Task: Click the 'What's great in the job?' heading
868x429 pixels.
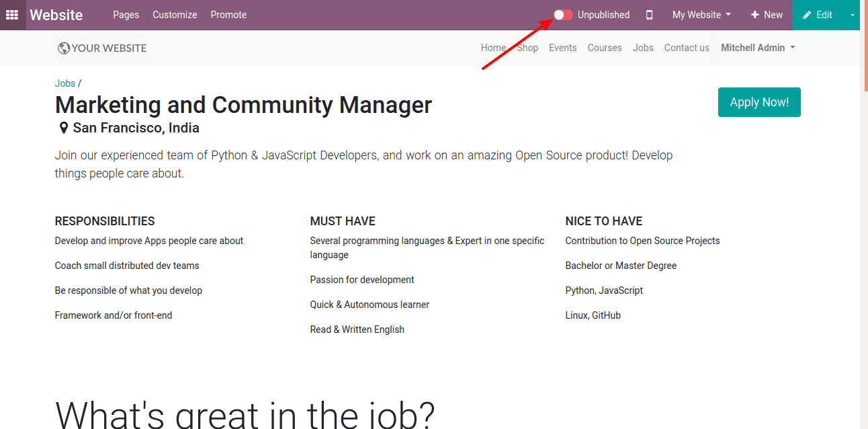Action: pos(245,414)
